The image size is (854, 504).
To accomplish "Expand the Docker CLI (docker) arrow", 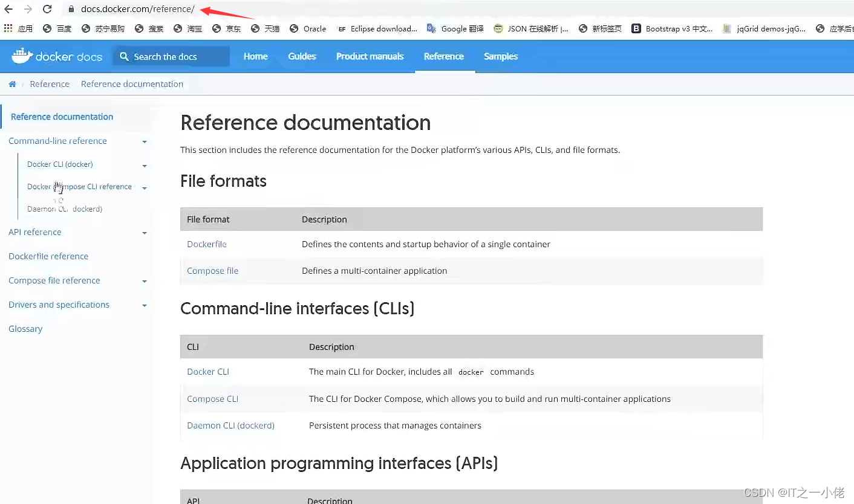I will click(145, 166).
